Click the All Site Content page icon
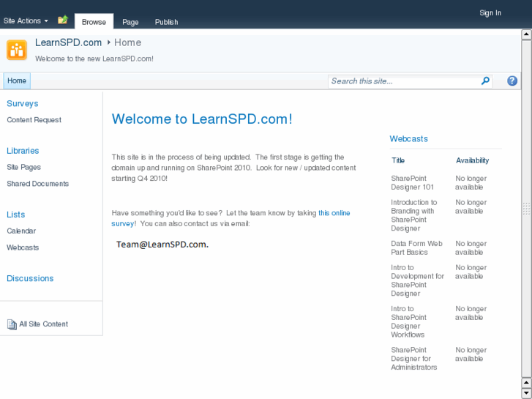 12,324
